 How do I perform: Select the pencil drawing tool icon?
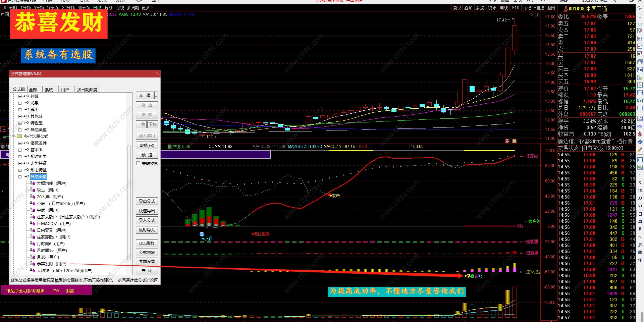pos(640,149)
